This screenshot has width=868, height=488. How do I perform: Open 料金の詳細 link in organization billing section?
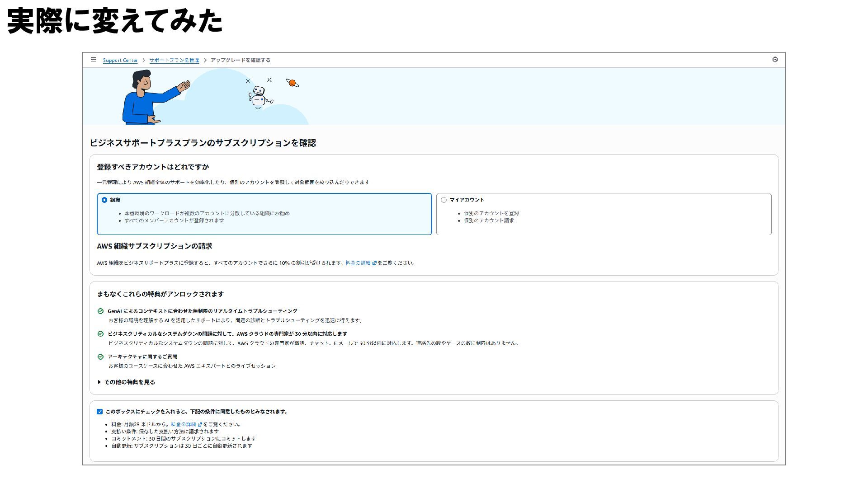click(358, 263)
